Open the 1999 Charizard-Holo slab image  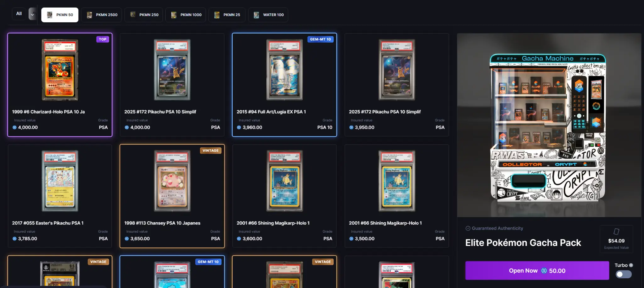(x=60, y=70)
